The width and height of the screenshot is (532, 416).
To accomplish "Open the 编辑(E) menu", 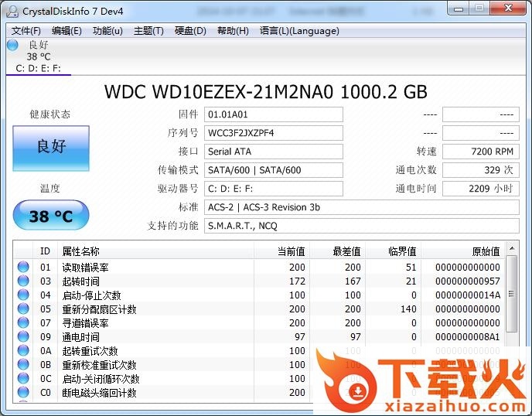I will click(66, 31).
